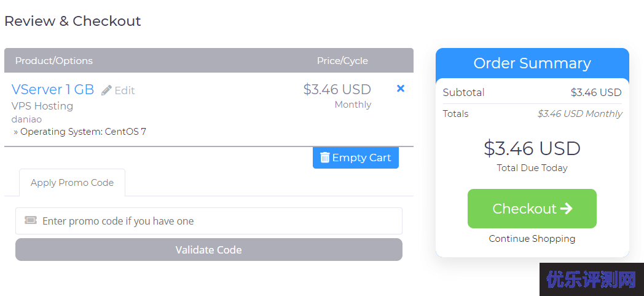The height and width of the screenshot is (296, 644).
Task: Click the Product/Options column header
Action: coord(54,61)
